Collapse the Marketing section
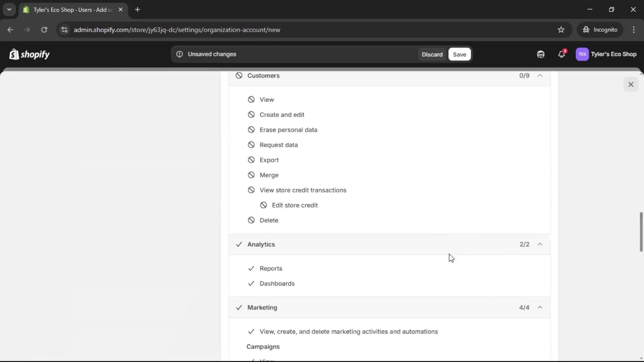644x362 pixels. tap(540, 307)
